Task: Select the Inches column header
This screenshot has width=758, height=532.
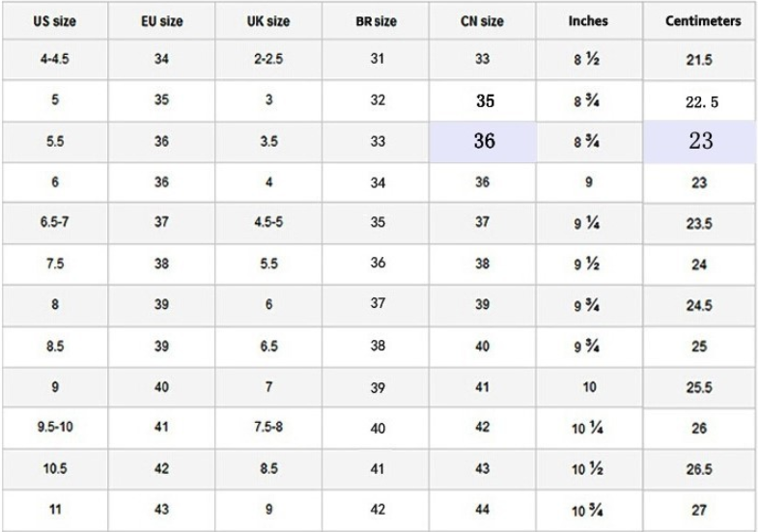Action: [x=588, y=20]
